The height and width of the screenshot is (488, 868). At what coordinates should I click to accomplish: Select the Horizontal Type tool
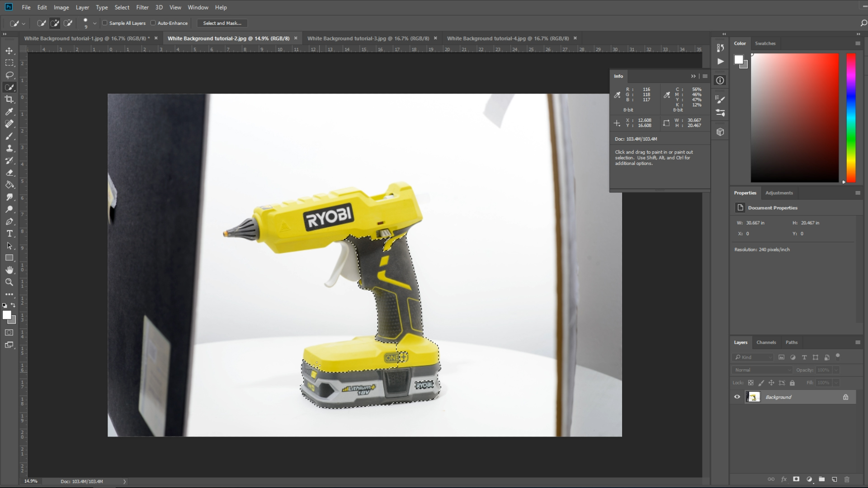(x=9, y=234)
